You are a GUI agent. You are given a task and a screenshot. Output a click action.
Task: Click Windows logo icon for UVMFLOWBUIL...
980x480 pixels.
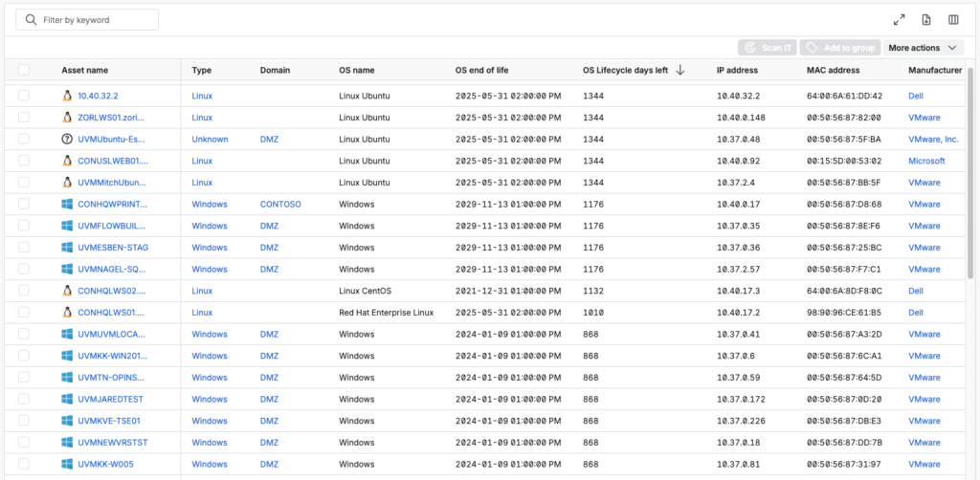pos(67,226)
